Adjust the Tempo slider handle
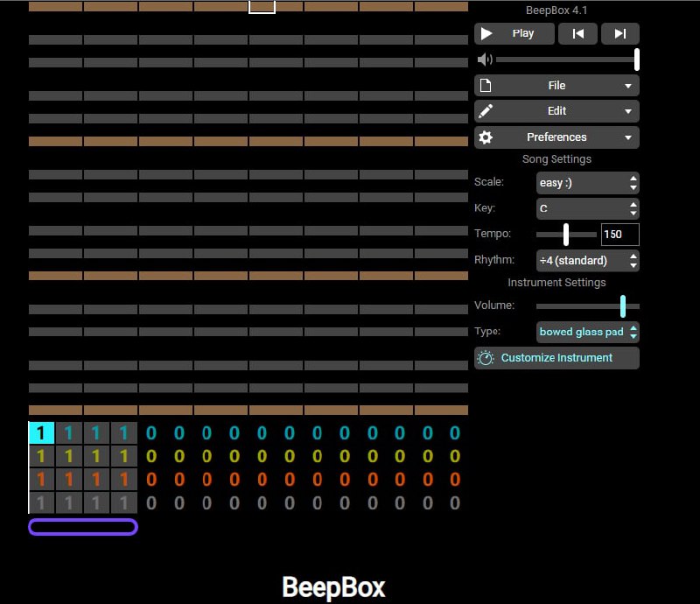Screen dimensions: 700x604 point(565,235)
